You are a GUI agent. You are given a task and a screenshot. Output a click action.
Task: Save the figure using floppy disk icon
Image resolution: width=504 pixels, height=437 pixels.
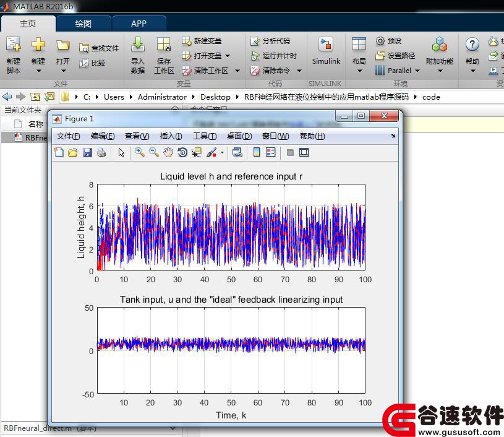tap(87, 152)
